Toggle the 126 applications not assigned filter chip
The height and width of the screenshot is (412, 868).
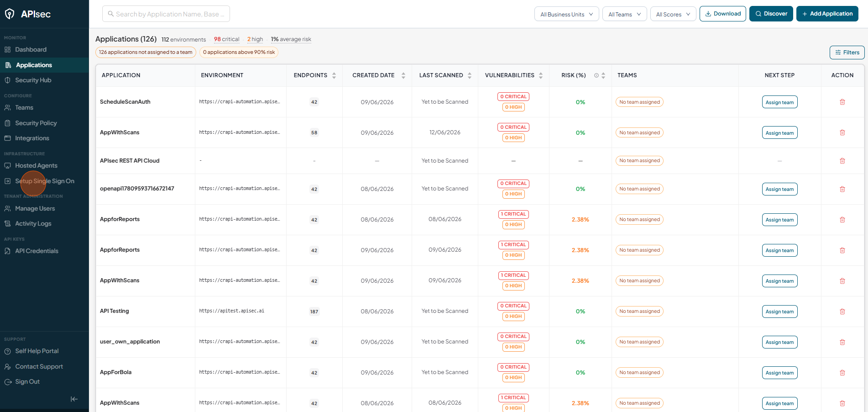[146, 52]
